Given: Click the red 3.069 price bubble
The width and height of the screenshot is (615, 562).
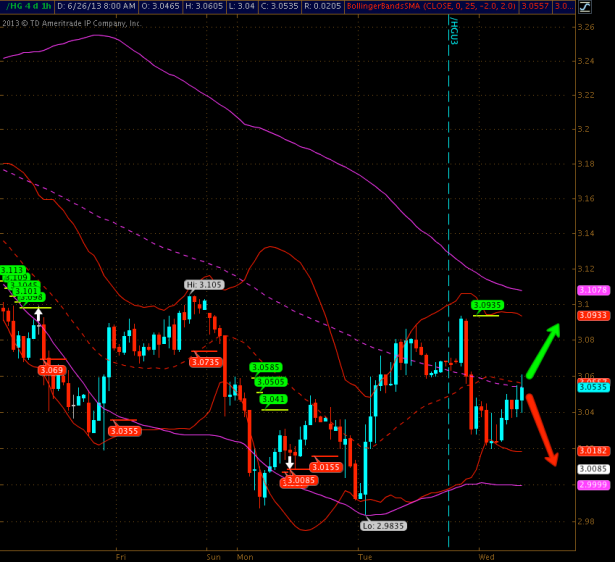Looking at the screenshot, I should pyautogui.click(x=51, y=370).
